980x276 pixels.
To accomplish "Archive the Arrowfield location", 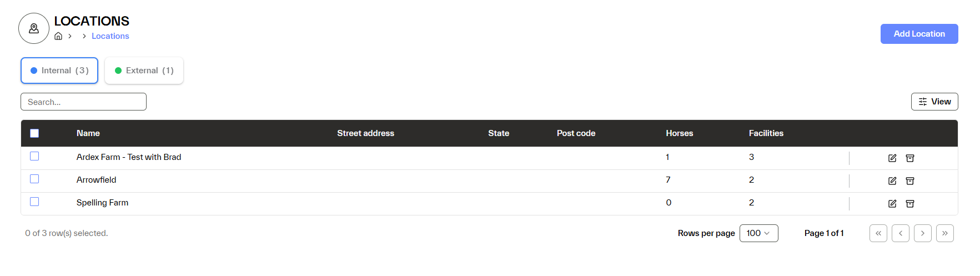I will click(x=910, y=181).
